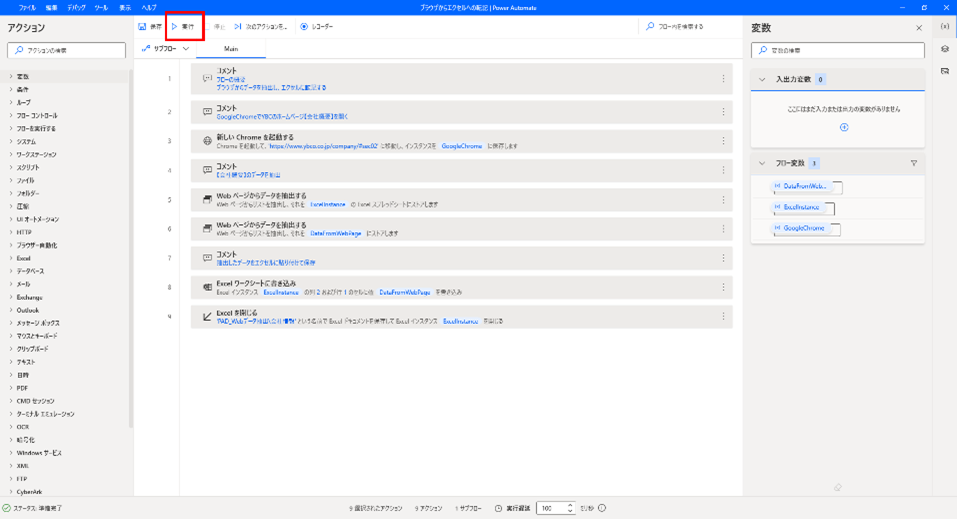Open the variables (x) pane icon
Image resolution: width=957 pixels, height=519 pixels.
point(945,27)
